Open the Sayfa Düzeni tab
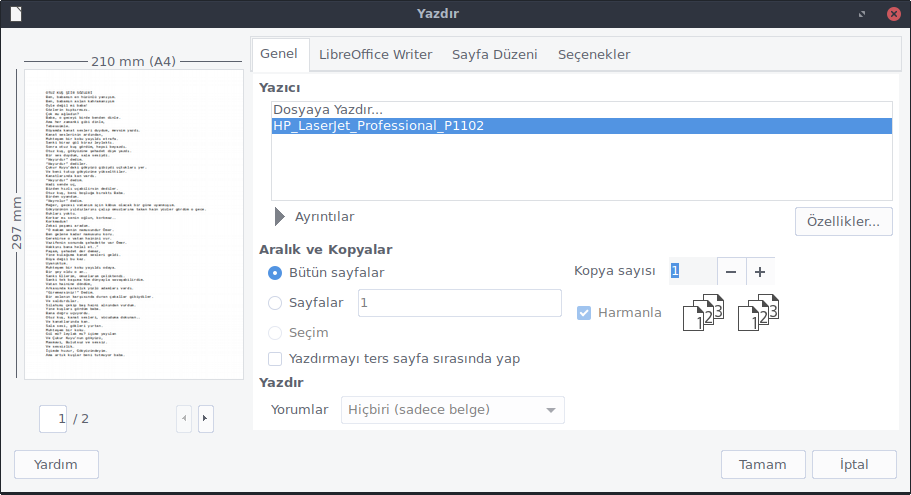This screenshot has width=911, height=495. pyautogui.click(x=494, y=54)
